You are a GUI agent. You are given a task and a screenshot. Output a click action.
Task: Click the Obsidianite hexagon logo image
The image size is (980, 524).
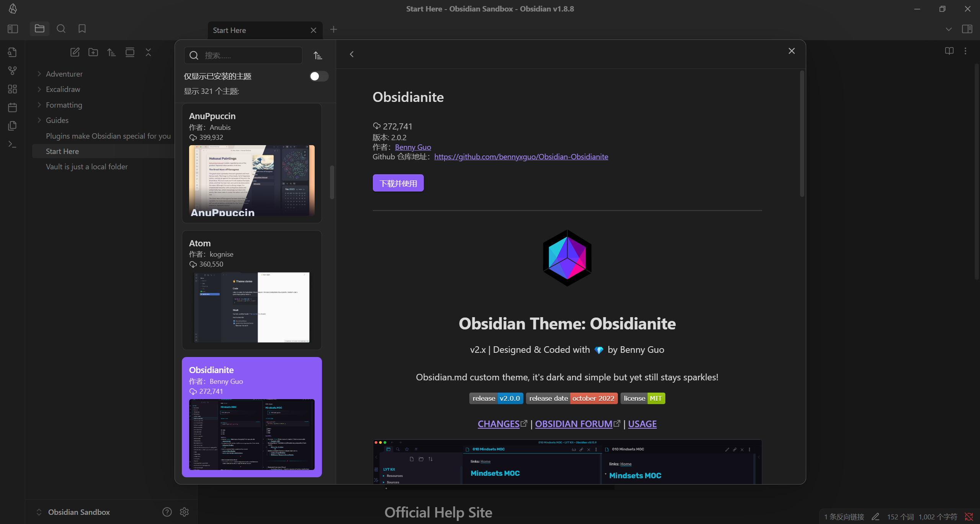pyautogui.click(x=567, y=258)
